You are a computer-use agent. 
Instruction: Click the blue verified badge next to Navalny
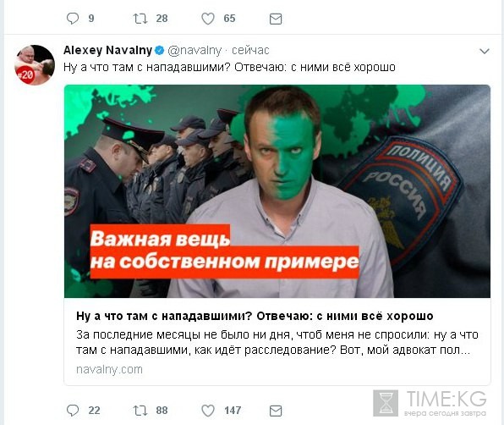point(160,51)
